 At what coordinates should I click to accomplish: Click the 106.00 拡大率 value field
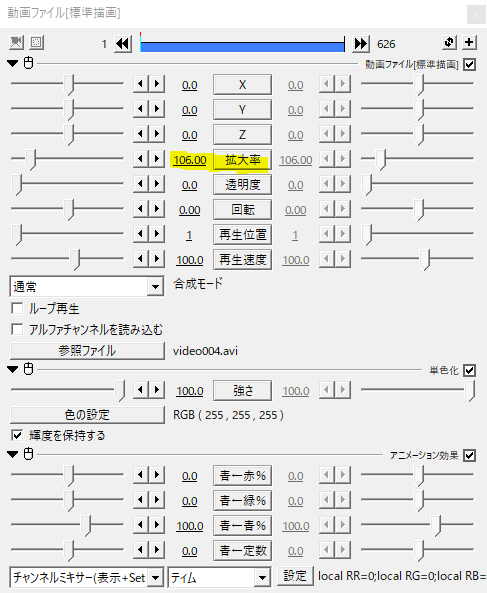(190, 160)
